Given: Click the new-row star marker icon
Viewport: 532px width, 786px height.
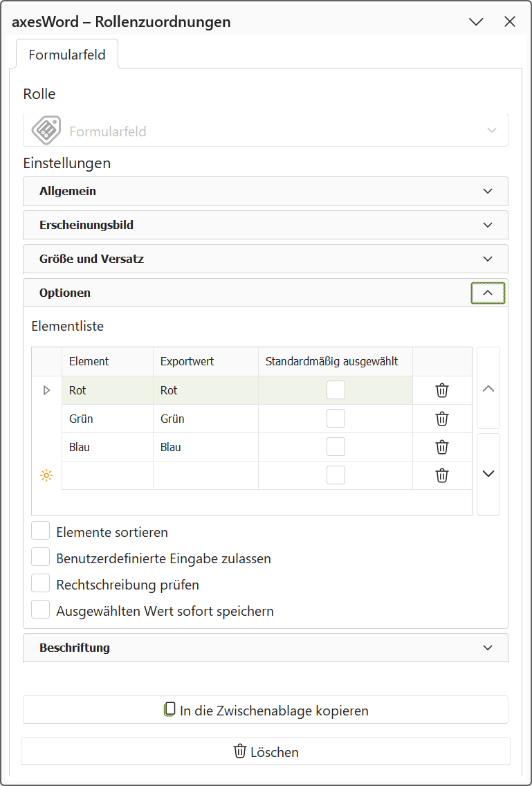Looking at the screenshot, I should pyautogui.click(x=46, y=475).
